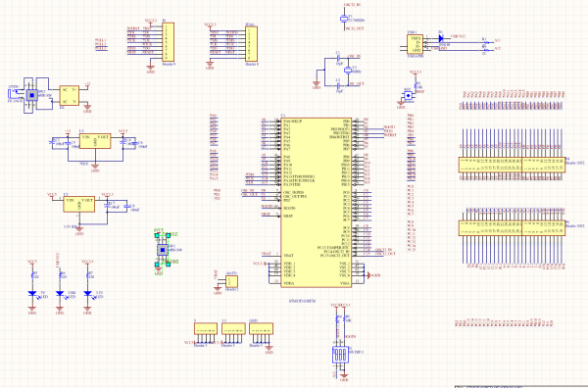The width and height of the screenshot is (588, 388).
Task: Click the USB VCC net label
Action: (x=459, y=36)
